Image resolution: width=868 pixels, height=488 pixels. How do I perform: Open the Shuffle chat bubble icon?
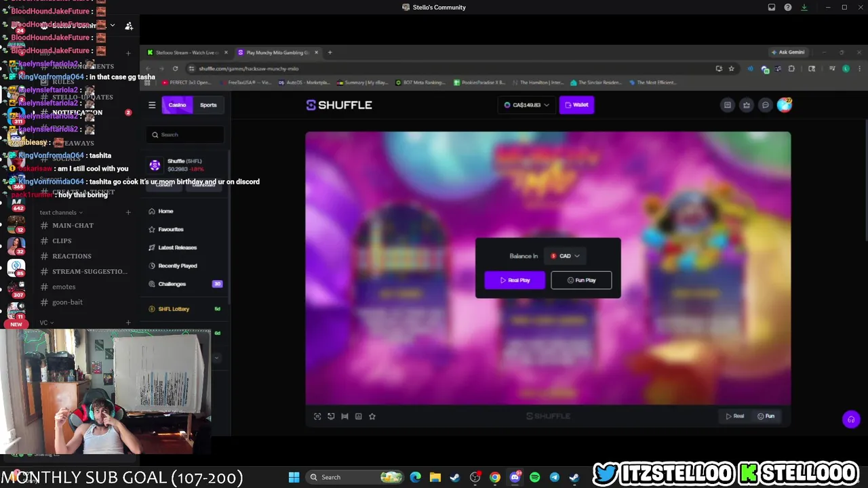(x=766, y=105)
